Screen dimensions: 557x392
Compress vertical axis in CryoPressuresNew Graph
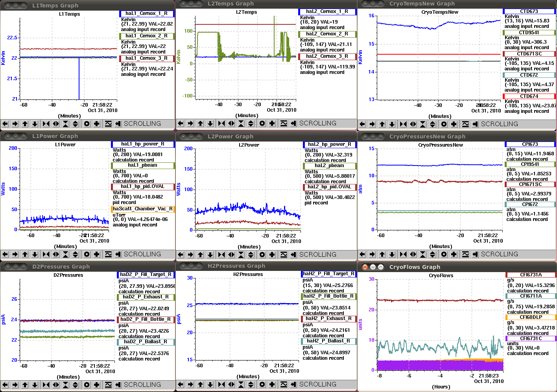pyautogui.click(x=423, y=254)
